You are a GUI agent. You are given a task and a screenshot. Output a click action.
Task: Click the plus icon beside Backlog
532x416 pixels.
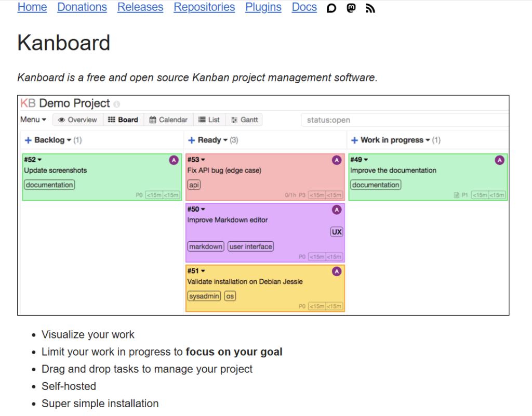[x=28, y=140]
